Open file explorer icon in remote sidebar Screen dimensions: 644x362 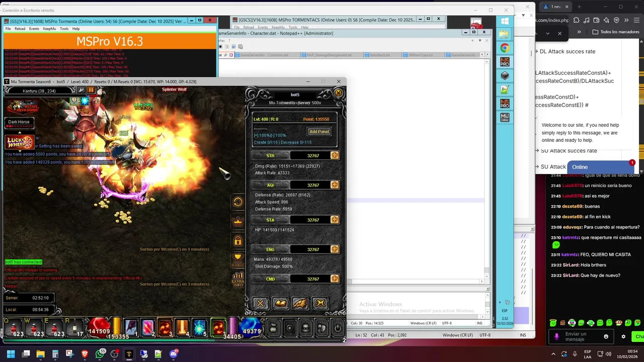tap(504, 34)
